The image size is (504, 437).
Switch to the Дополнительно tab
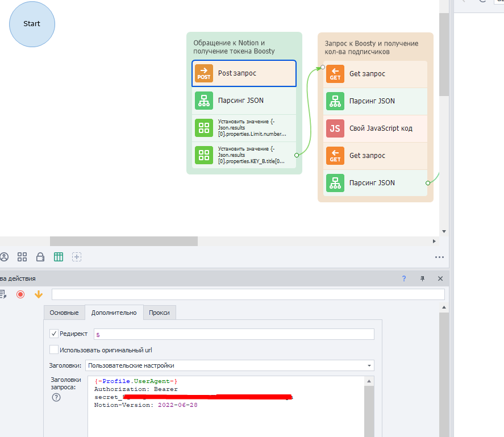coord(114,313)
